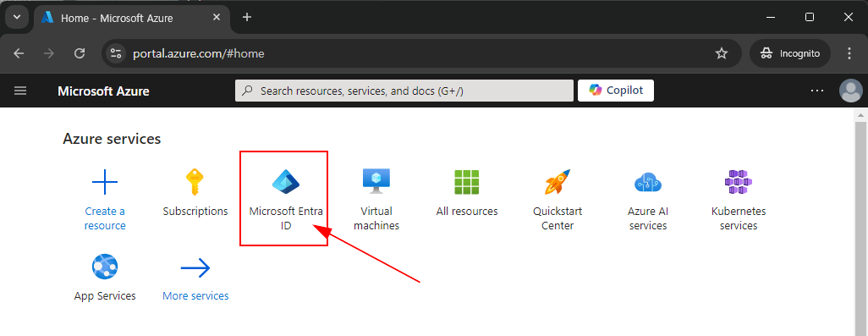
Task: Reload the Azure portal page
Action: [x=80, y=53]
